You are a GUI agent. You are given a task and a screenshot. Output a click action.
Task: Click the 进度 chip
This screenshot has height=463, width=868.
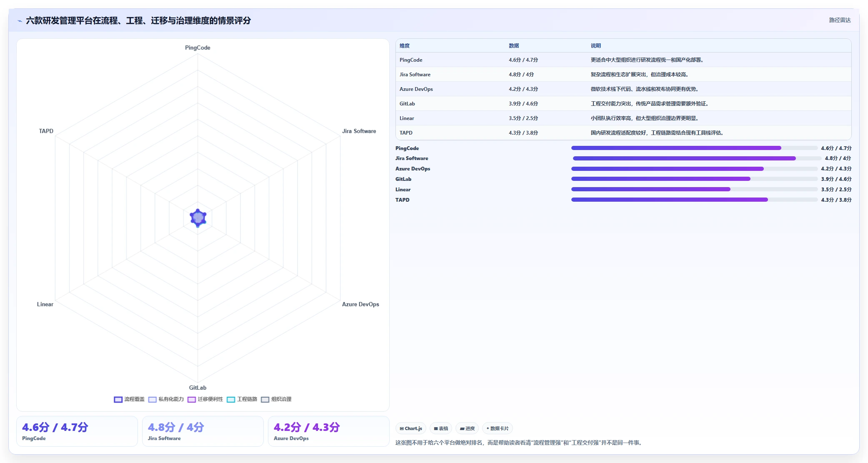(x=467, y=428)
